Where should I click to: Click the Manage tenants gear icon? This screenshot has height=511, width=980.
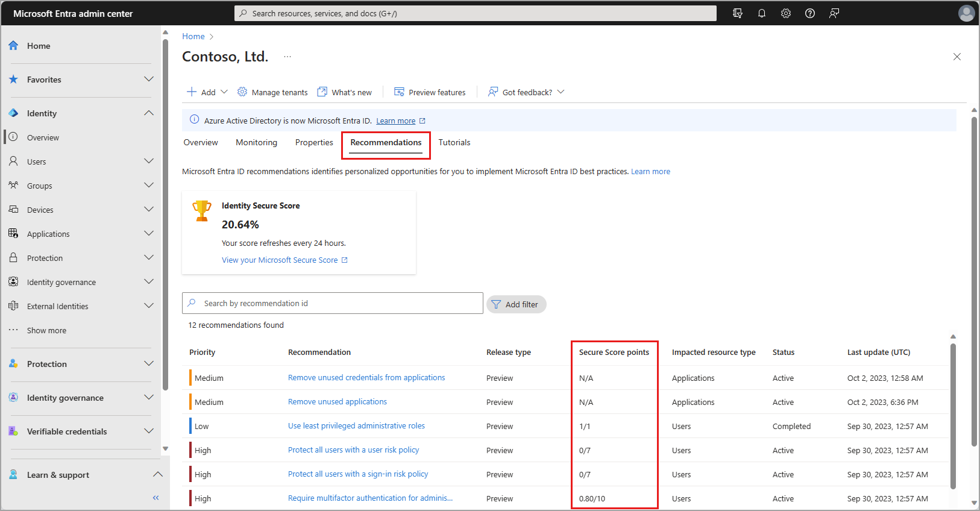pyautogui.click(x=242, y=92)
